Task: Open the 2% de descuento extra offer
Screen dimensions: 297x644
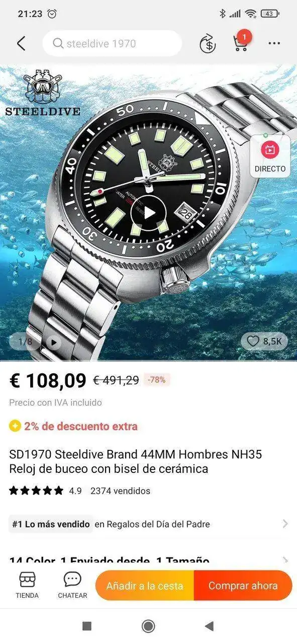Action: point(73,426)
